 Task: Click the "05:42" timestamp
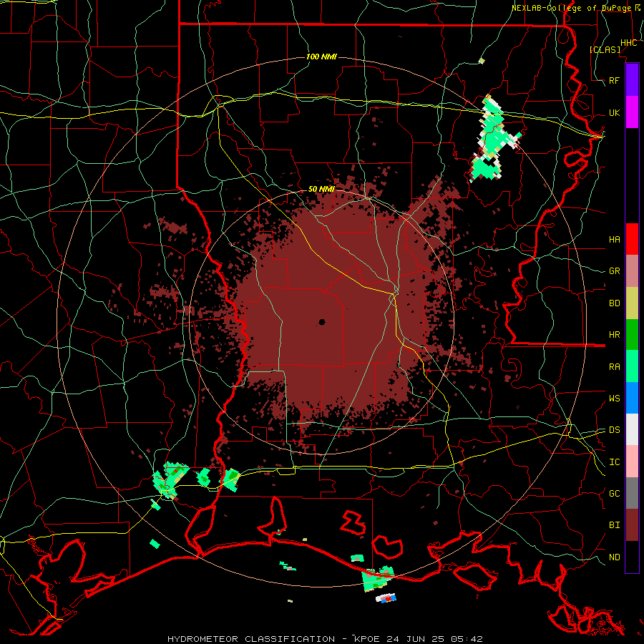(x=467, y=639)
